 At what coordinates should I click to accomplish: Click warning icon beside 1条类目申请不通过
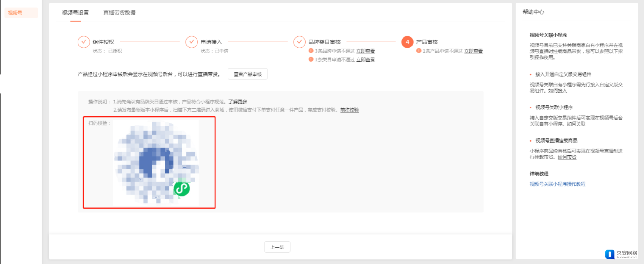tap(311, 59)
